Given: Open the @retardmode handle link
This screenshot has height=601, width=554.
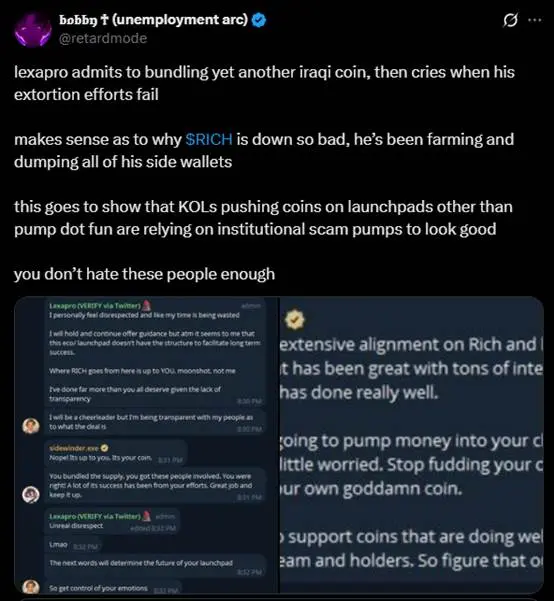Looking at the screenshot, I should point(103,38).
